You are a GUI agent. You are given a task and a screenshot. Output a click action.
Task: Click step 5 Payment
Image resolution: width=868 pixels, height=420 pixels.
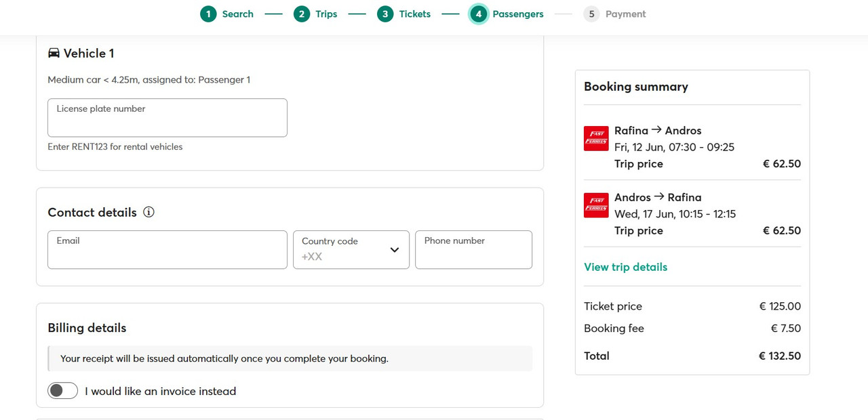(614, 14)
